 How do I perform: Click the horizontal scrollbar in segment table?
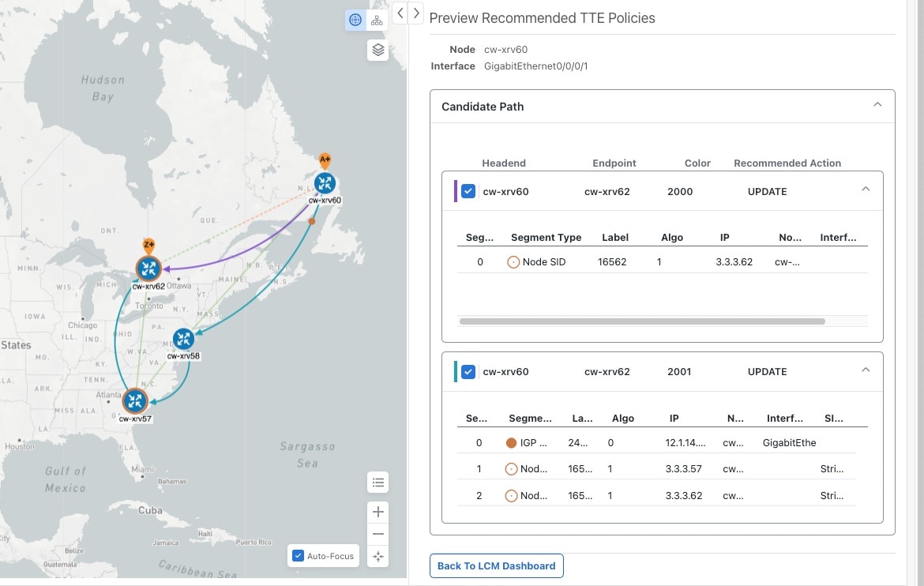641,321
